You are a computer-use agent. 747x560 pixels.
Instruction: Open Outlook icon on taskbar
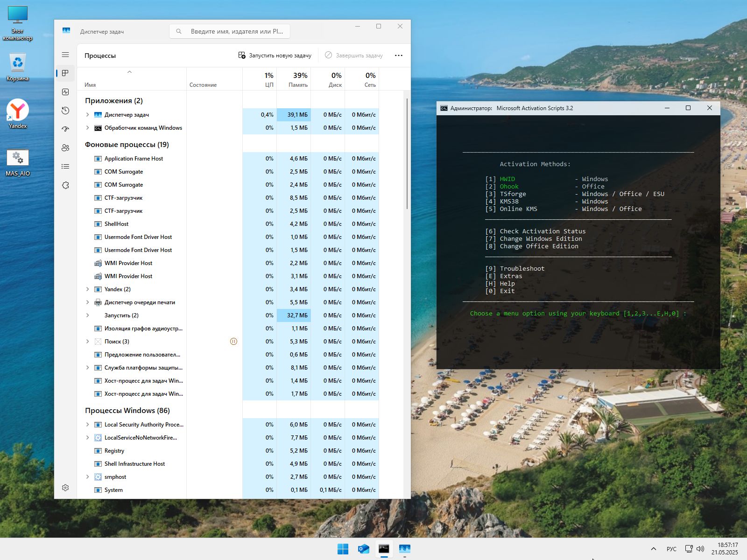363,549
